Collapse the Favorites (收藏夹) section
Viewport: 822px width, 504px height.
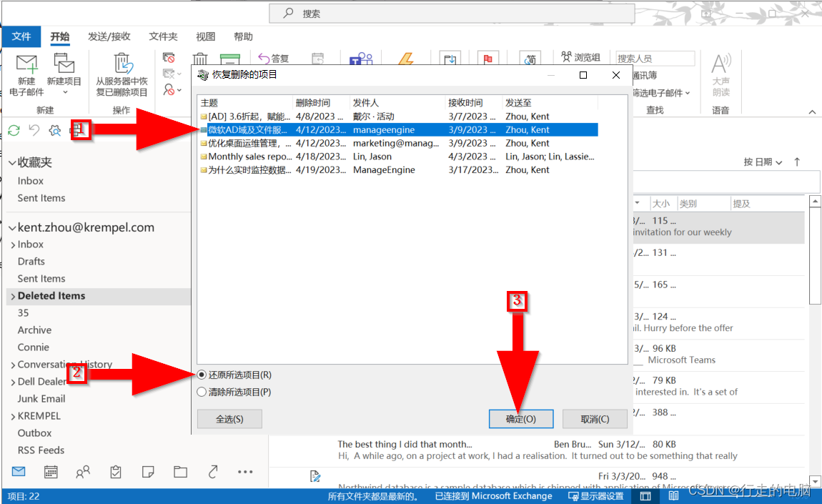point(12,163)
